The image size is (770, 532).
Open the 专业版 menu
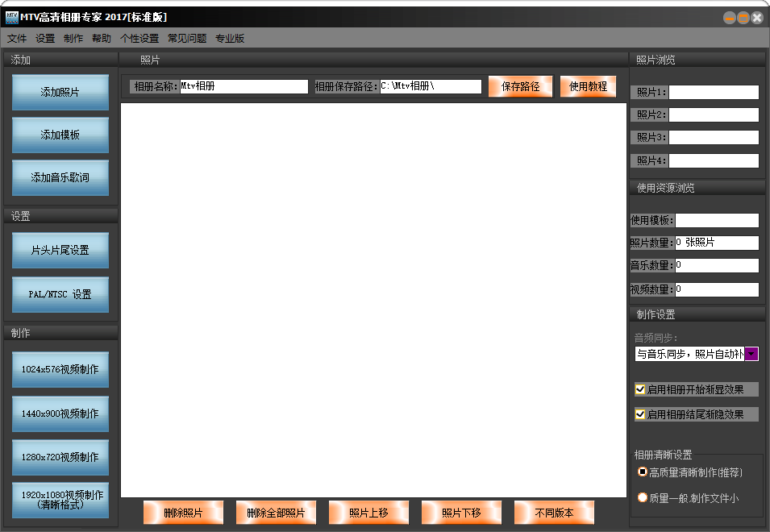230,38
